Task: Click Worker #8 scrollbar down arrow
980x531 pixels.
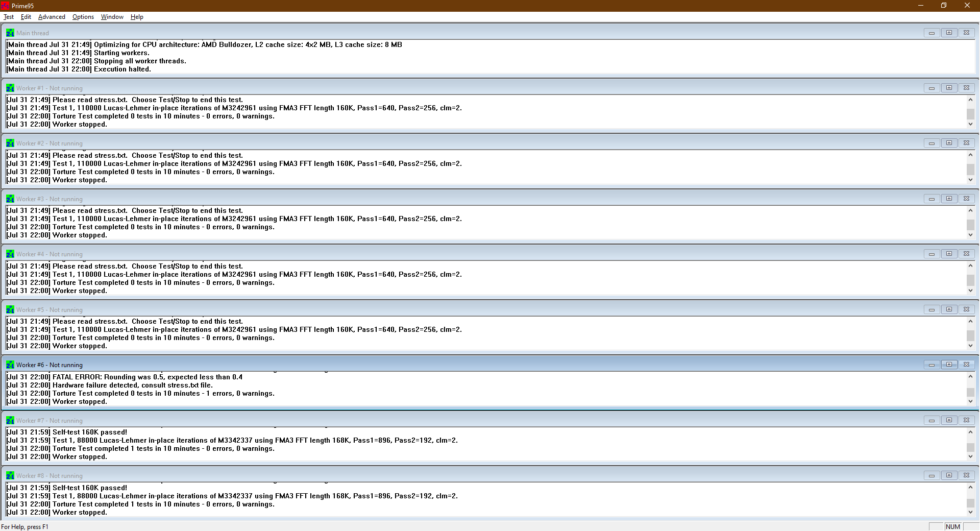Action: [x=970, y=512]
